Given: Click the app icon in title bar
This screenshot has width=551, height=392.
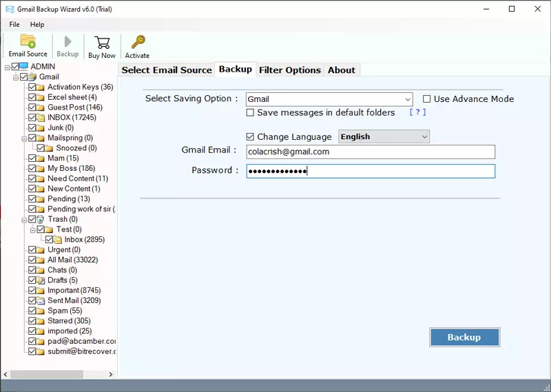Looking at the screenshot, I should tap(10, 9).
